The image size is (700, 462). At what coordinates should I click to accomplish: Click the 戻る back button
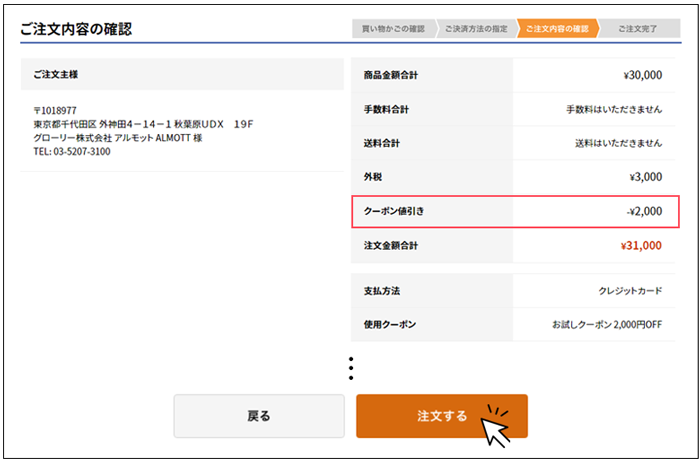(259, 416)
